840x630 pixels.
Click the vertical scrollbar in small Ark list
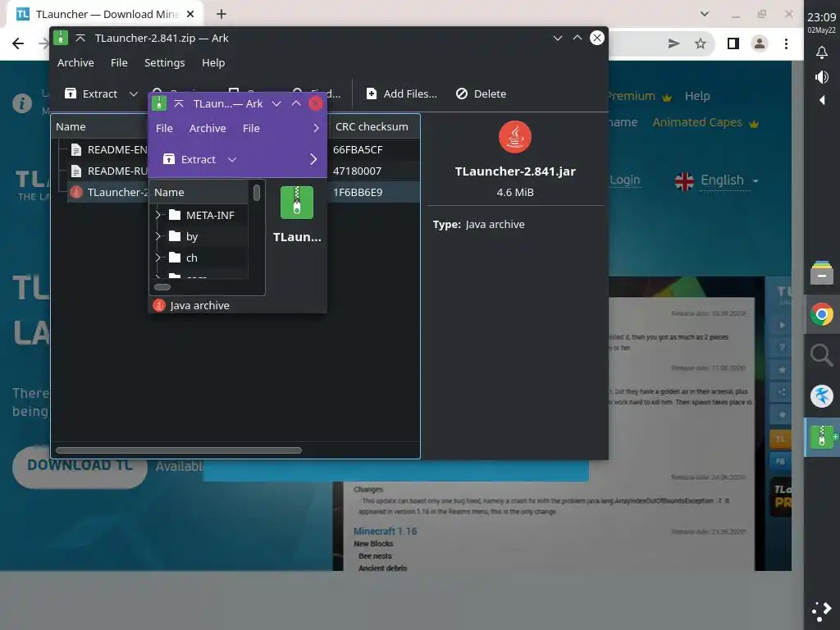click(x=257, y=193)
